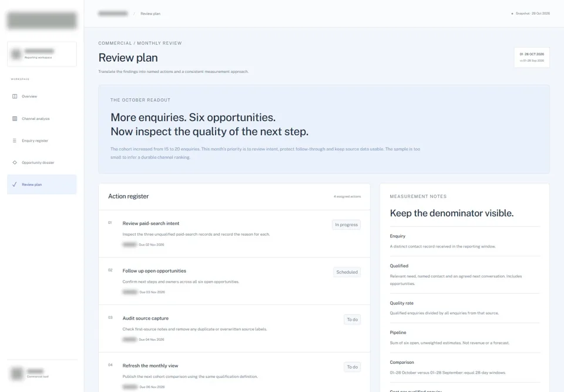
Task: Open action Review paid-search intent
Action: tap(151, 223)
